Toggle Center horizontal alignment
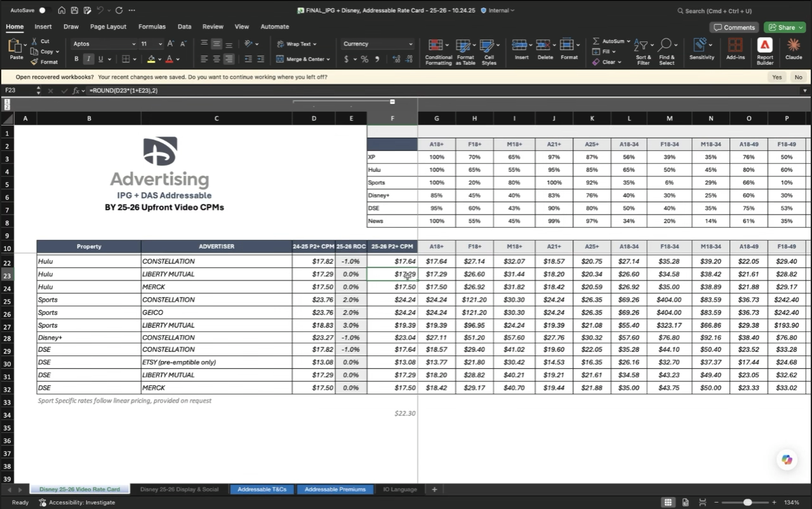This screenshot has height=509, width=812. [216, 59]
